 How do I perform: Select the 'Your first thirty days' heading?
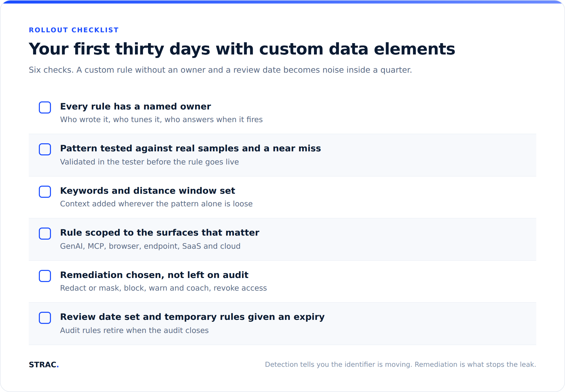[x=242, y=49]
